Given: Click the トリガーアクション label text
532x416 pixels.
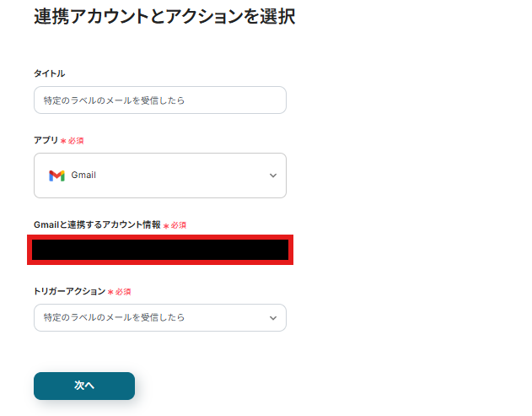Looking at the screenshot, I should coord(69,291).
